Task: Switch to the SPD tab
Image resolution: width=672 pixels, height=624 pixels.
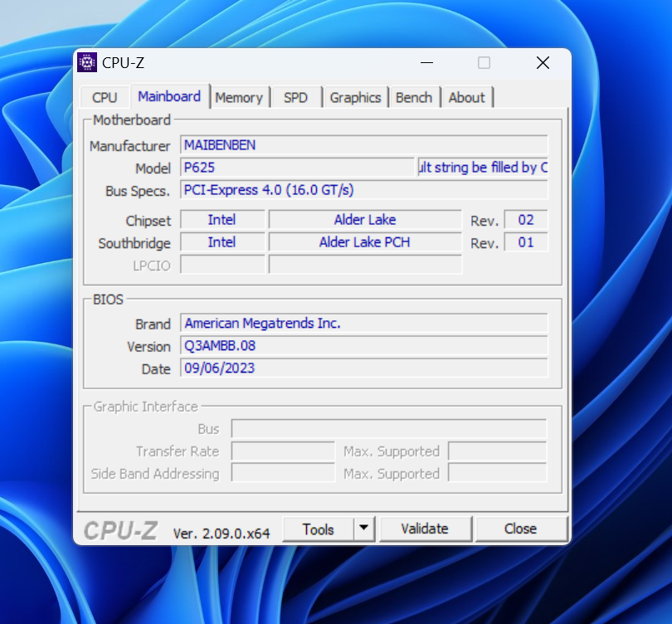Action: pos(295,97)
